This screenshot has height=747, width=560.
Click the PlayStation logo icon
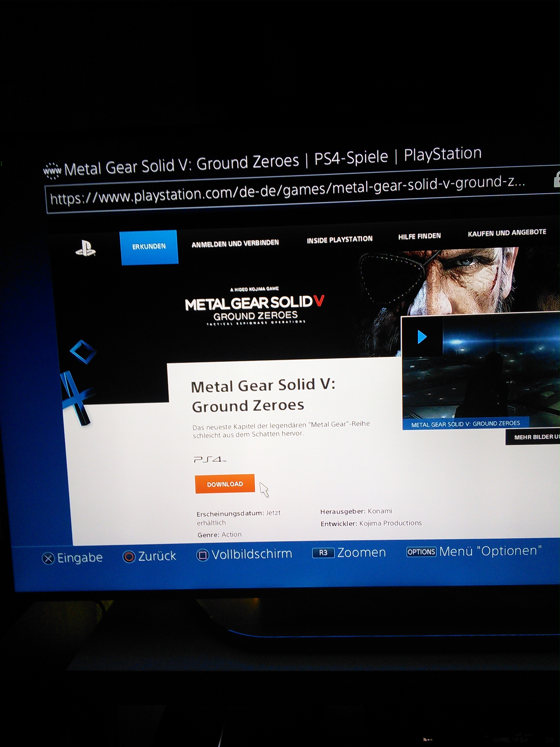pos(85,249)
